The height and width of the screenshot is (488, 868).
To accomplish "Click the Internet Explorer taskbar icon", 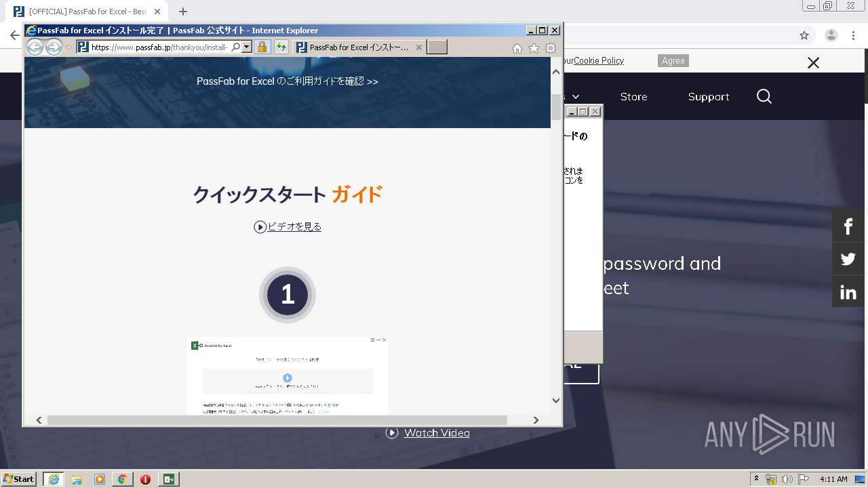I will pos(53,479).
